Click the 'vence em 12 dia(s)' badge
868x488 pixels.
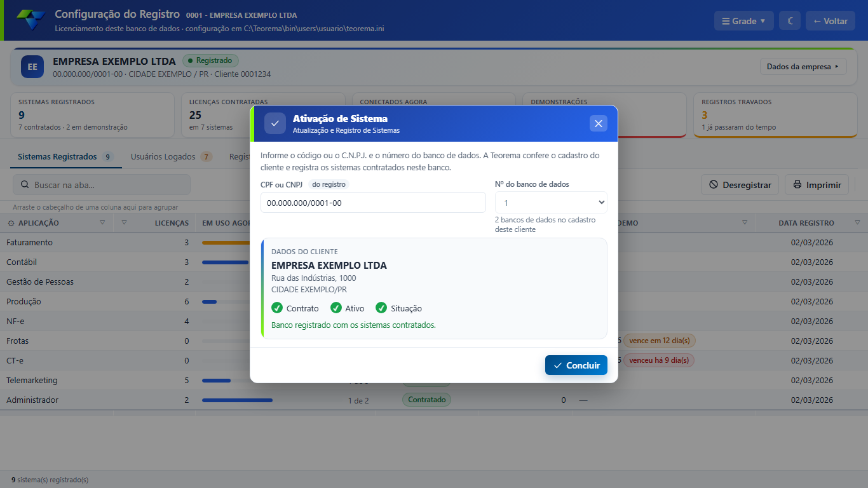[x=660, y=341]
